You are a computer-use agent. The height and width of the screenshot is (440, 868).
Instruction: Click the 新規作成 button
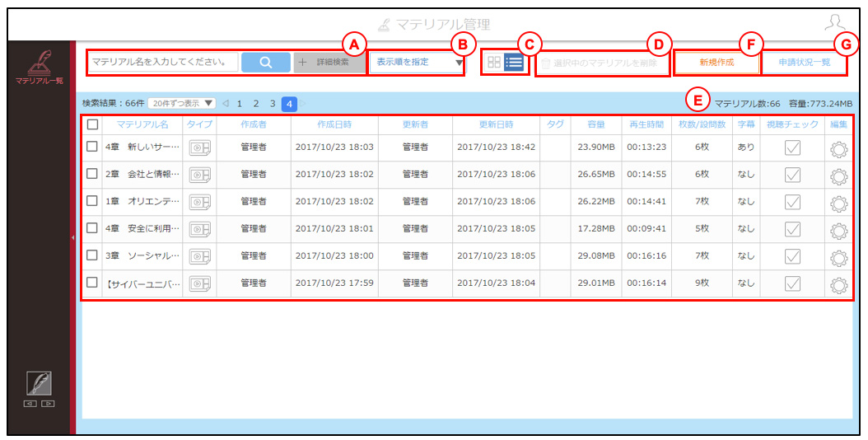click(716, 63)
